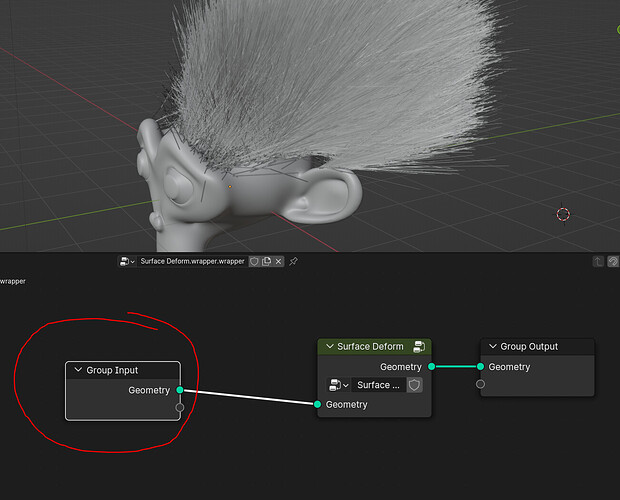Edit the 'Surface ...' group name field

coord(378,385)
